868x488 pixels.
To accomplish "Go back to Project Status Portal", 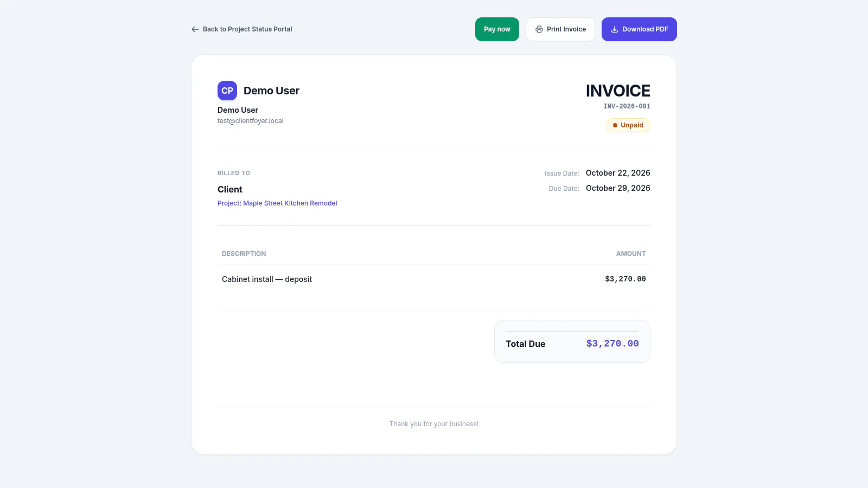I will pyautogui.click(x=242, y=29).
